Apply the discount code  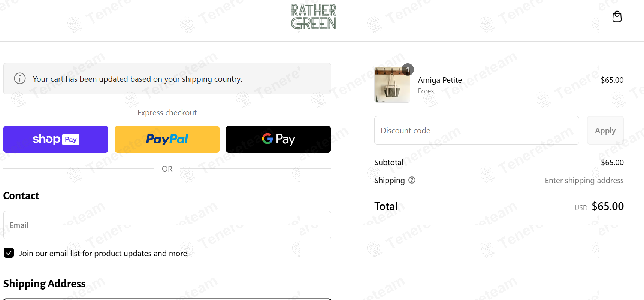coord(605,130)
